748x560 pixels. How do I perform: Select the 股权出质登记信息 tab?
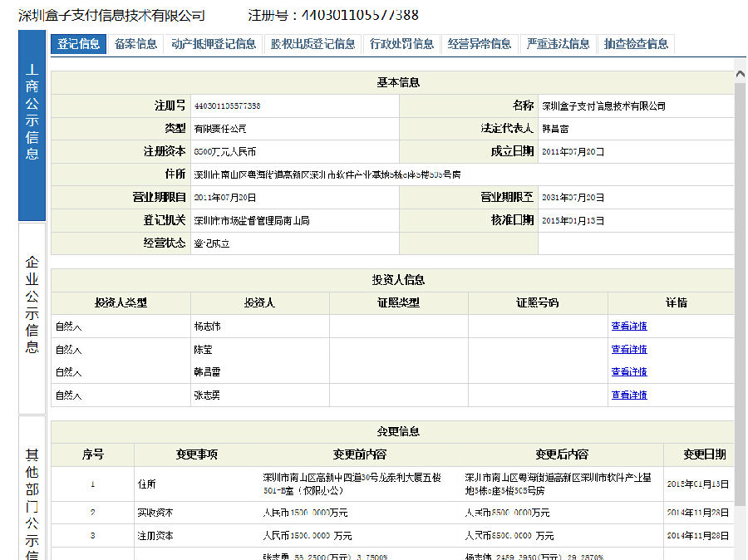[313, 44]
